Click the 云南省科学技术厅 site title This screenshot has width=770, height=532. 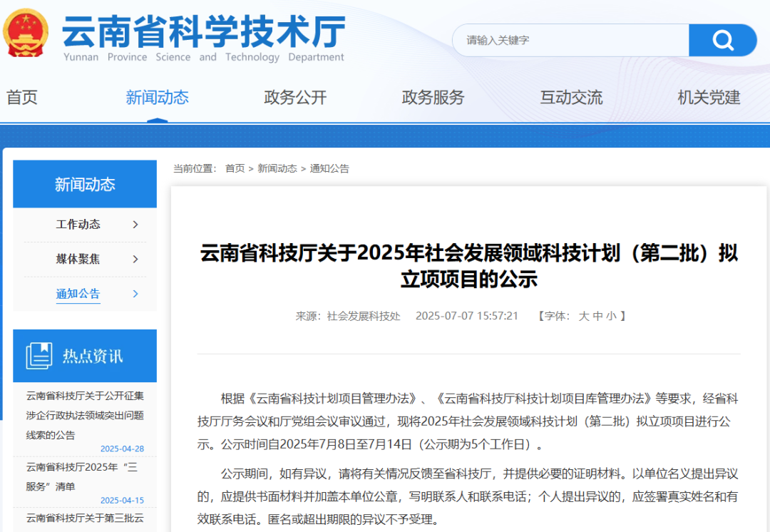pyautogui.click(x=204, y=31)
